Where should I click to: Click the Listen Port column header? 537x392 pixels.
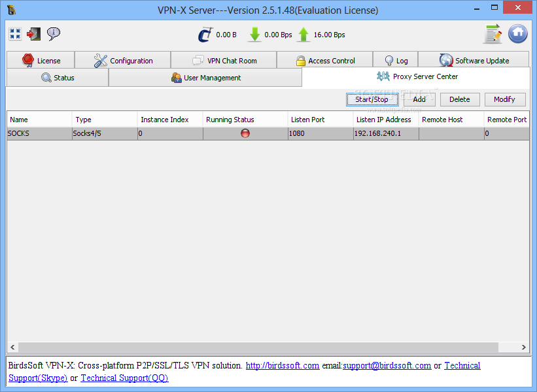coord(320,120)
